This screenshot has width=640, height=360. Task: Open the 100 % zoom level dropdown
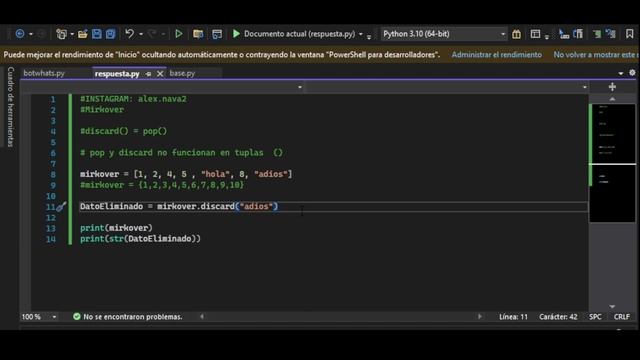[x=54, y=317]
